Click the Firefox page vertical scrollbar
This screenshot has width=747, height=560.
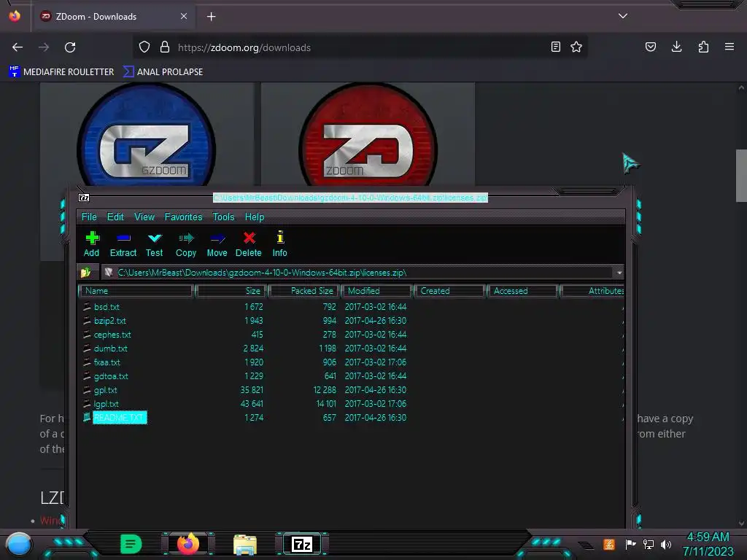click(x=741, y=176)
